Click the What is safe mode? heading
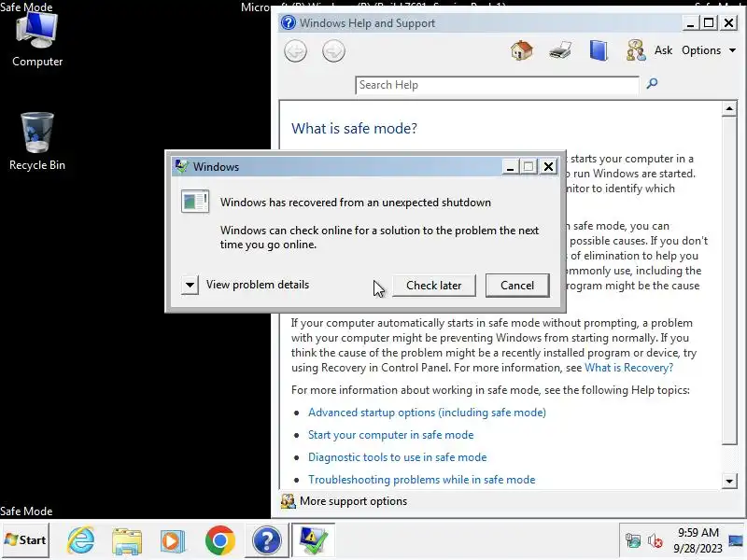This screenshot has width=747, height=560. coord(354,128)
